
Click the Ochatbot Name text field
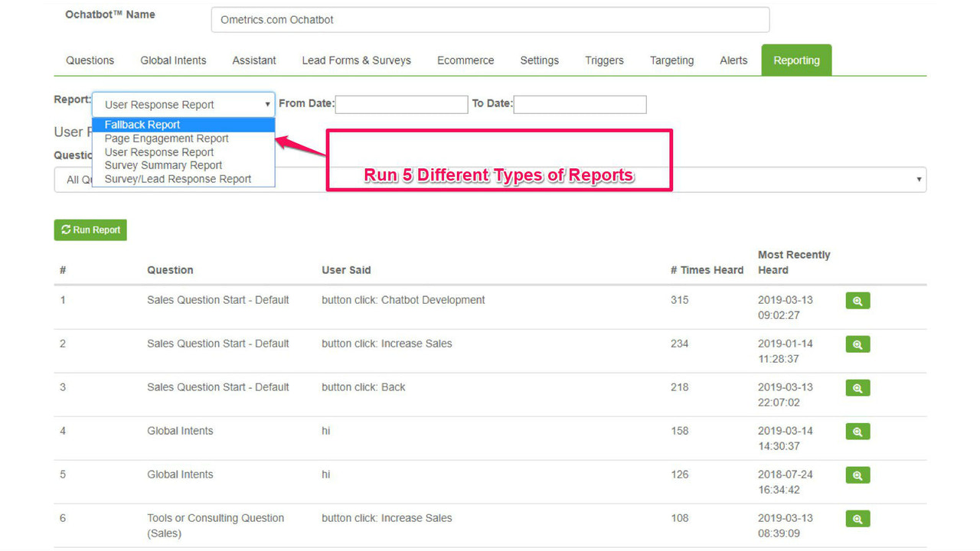(x=490, y=19)
